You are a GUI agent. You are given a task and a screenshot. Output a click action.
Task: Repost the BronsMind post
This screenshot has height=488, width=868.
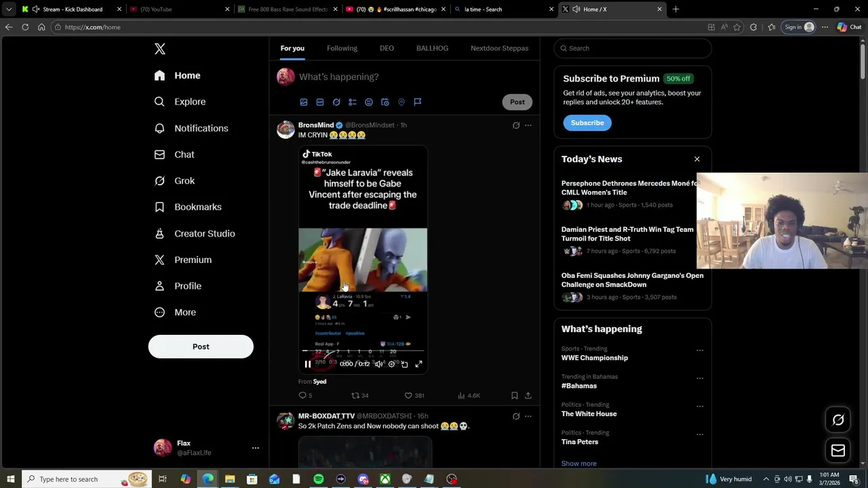click(x=359, y=395)
